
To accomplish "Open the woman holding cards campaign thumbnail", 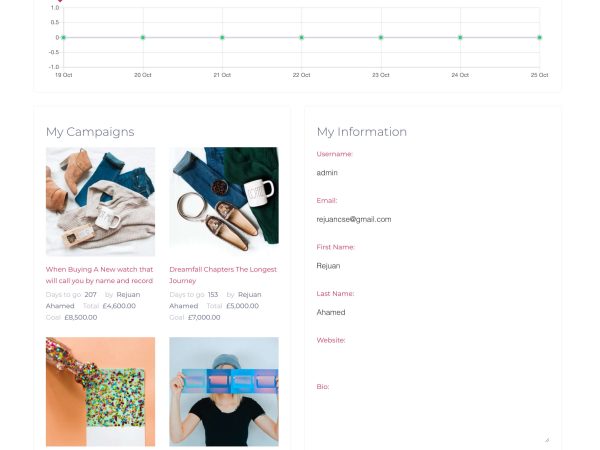I will [x=224, y=391].
